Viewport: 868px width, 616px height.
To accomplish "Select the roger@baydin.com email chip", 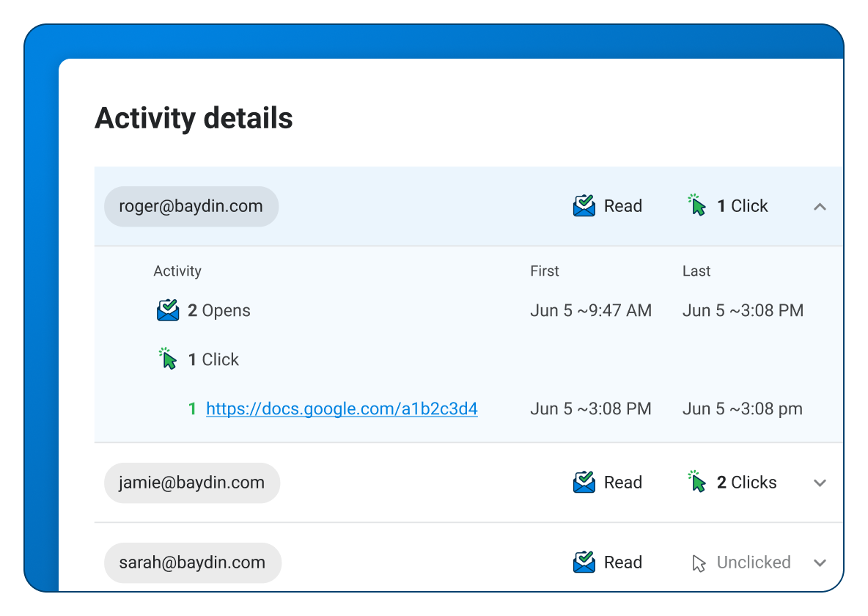I will coord(191,206).
